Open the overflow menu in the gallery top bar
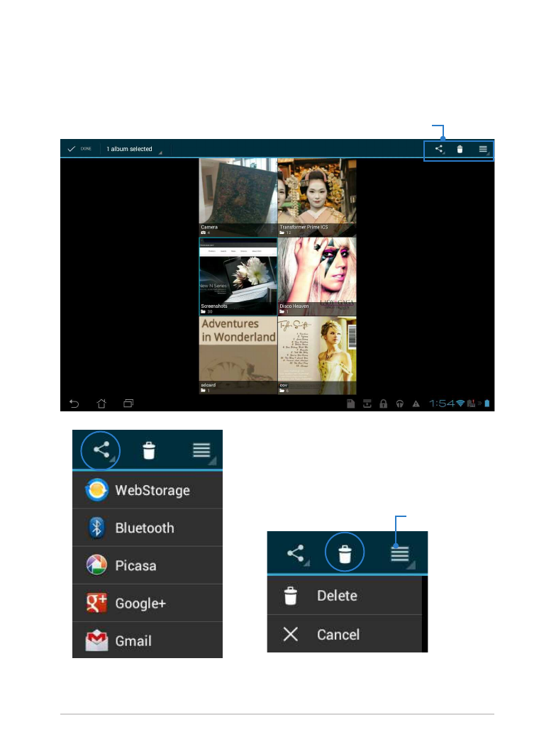The height and width of the screenshot is (756, 539). click(x=483, y=150)
